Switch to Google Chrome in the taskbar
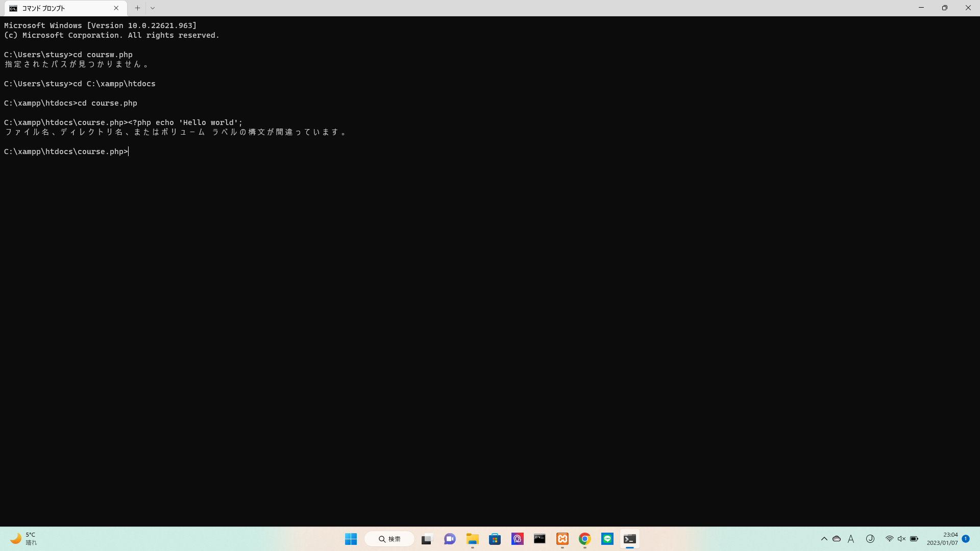This screenshot has height=551, width=980. (584, 539)
